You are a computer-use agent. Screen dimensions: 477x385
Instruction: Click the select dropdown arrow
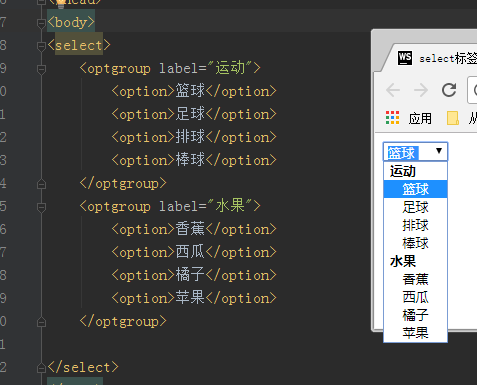point(439,151)
